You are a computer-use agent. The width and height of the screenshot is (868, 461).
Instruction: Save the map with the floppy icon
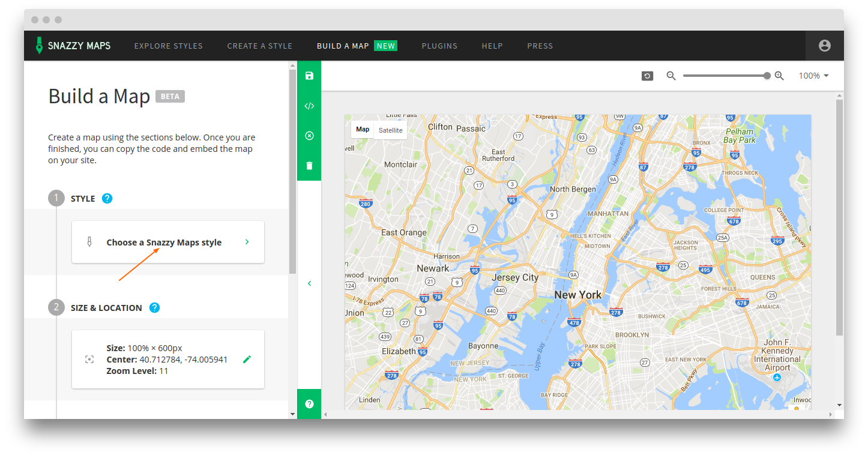click(x=309, y=76)
